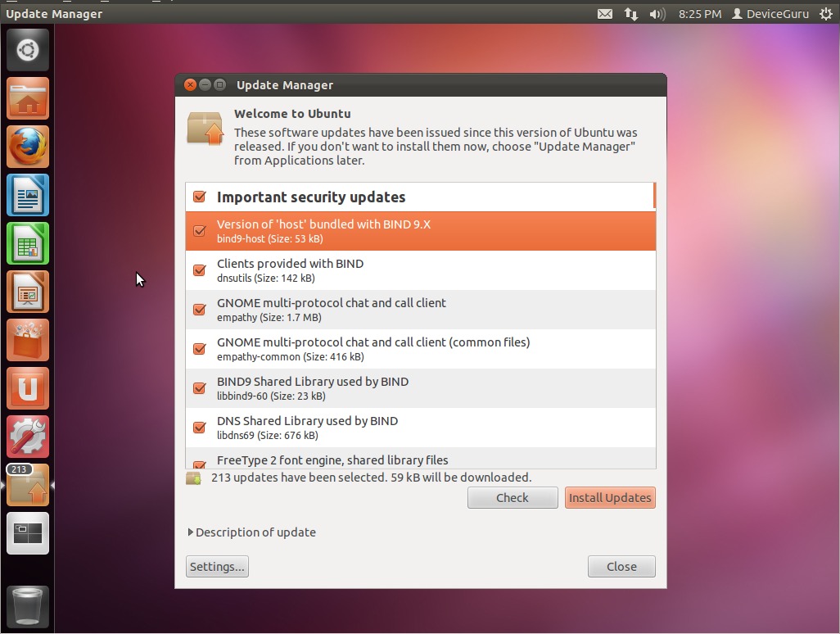Open the Trash launcher icon
Viewport: 840px width, 634px height.
[x=28, y=607]
